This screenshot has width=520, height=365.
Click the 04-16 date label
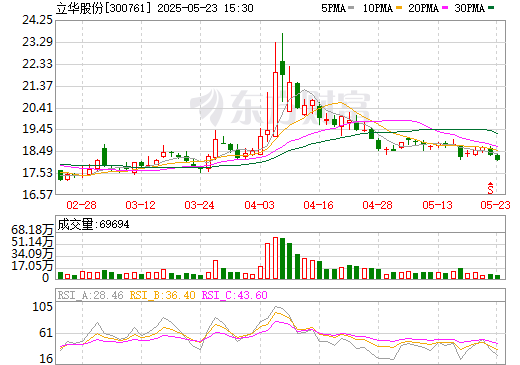[x=318, y=205]
